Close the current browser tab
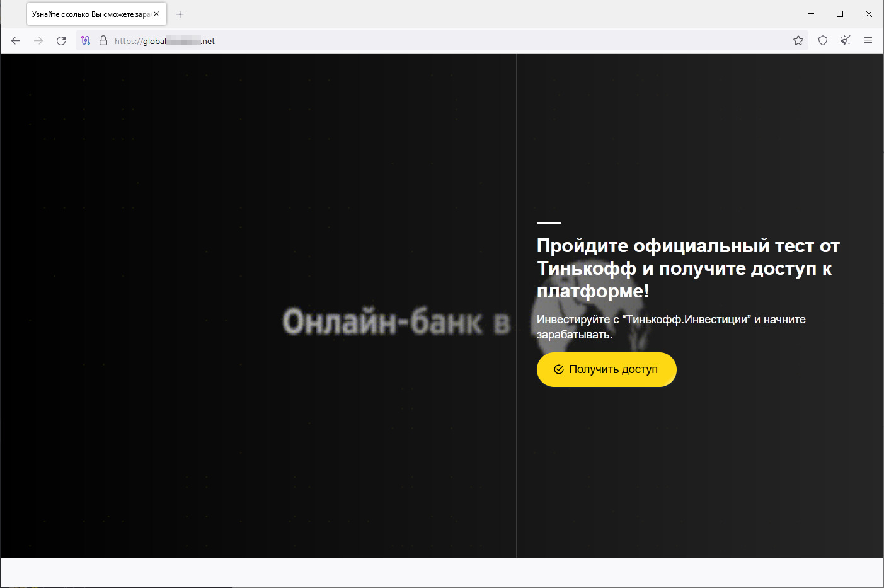 (156, 14)
